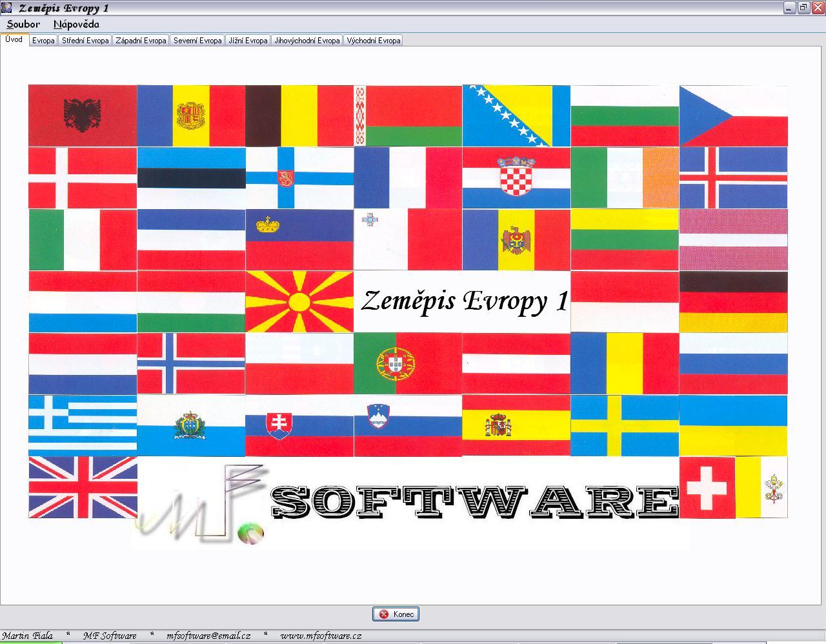Click the Sweden flag
Screen dimensions: 826x644
coord(625,425)
